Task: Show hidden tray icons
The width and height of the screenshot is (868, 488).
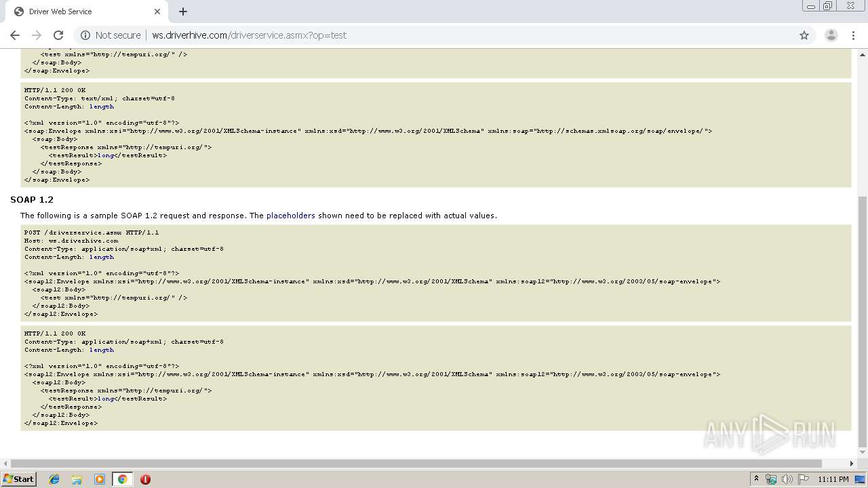Action: click(756, 479)
